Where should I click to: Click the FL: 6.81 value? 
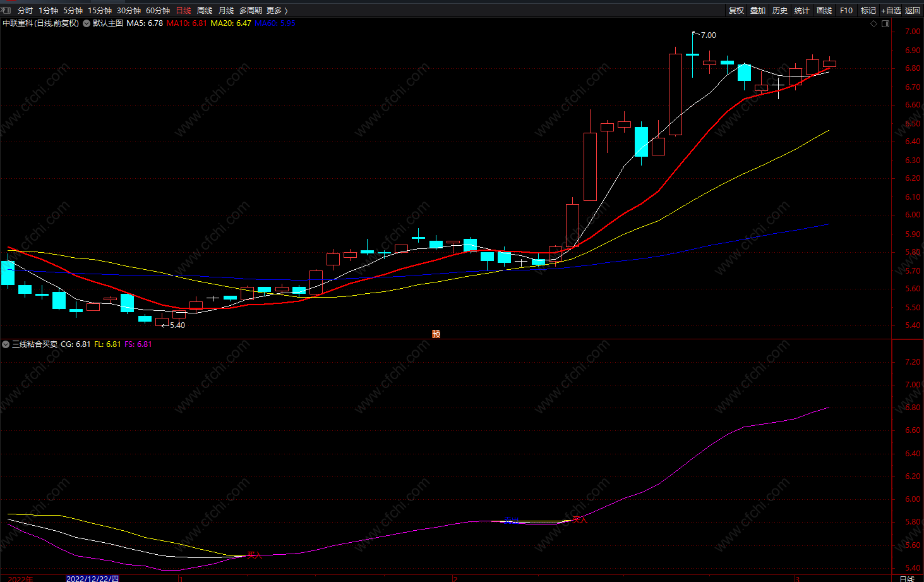pyautogui.click(x=107, y=344)
